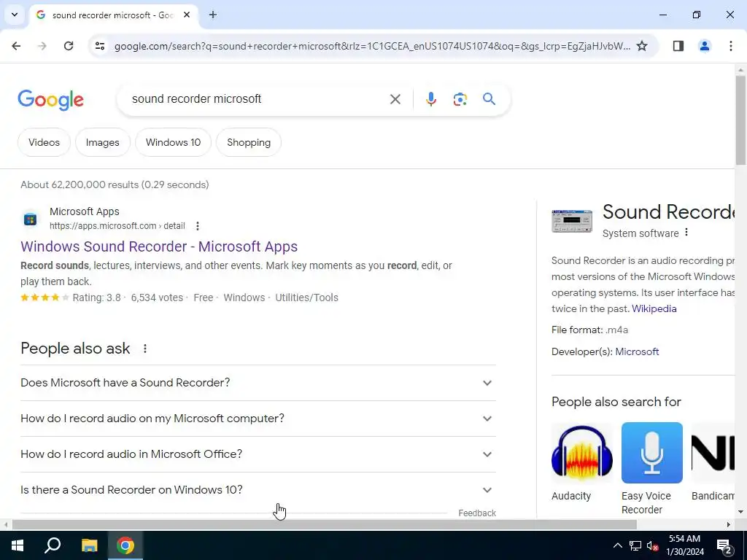
Task: Click the Rating: 3.8 text
Action: click(x=97, y=297)
